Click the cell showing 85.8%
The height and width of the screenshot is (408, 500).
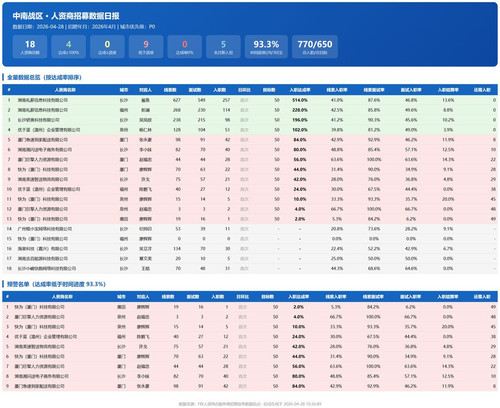pyautogui.click(x=374, y=110)
